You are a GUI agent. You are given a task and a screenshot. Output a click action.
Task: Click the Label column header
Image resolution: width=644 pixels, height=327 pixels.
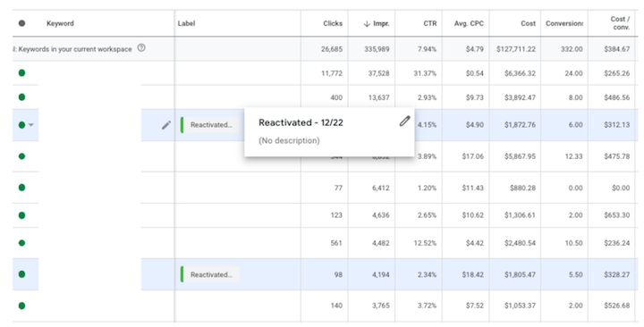186,23
